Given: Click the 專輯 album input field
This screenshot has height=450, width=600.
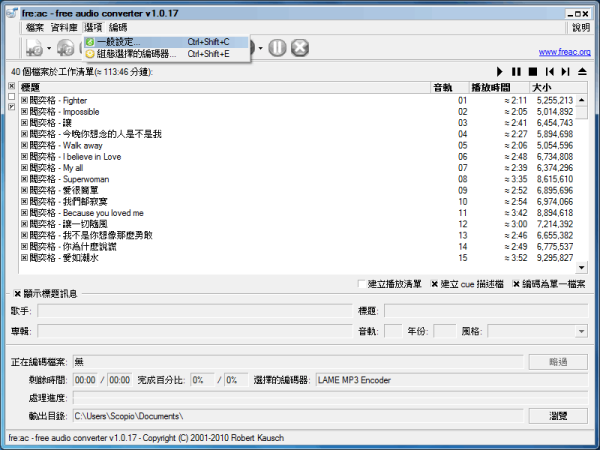Looking at the screenshot, I should coord(195,331).
